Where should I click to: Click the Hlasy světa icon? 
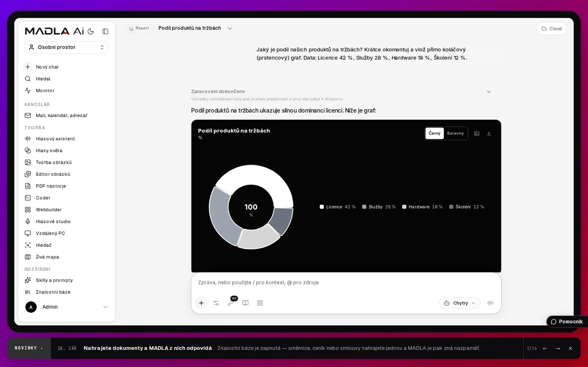[28, 151]
